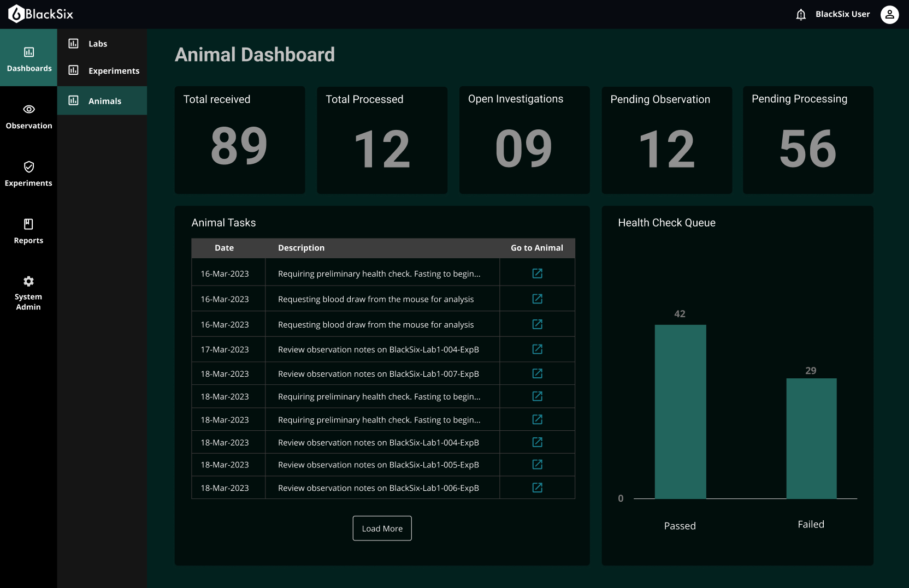909x588 pixels.
Task: Open the Animals dashboard tab
Action: pyautogui.click(x=105, y=100)
